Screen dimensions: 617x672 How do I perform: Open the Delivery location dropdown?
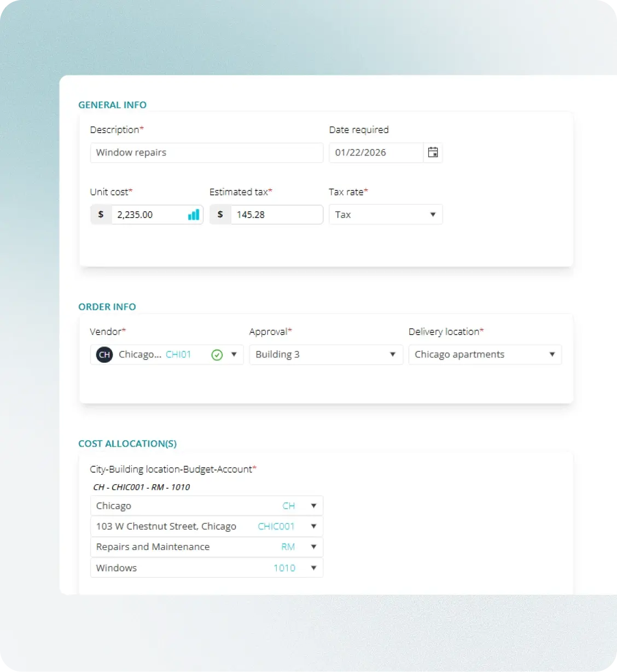click(485, 355)
